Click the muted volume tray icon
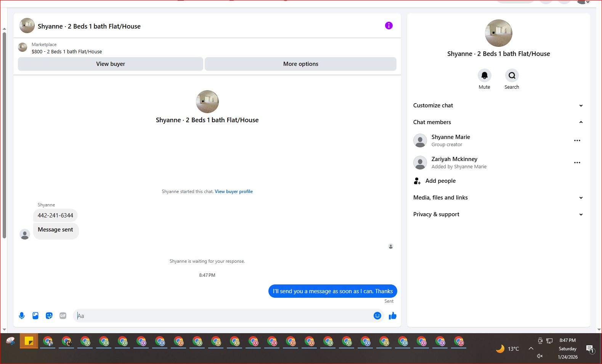This screenshot has height=364, width=602. coord(540,356)
